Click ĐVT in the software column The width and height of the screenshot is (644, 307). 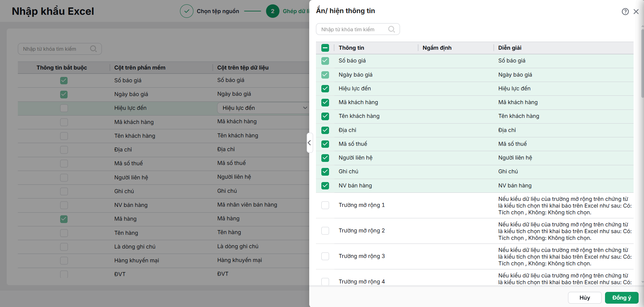point(120,274)
